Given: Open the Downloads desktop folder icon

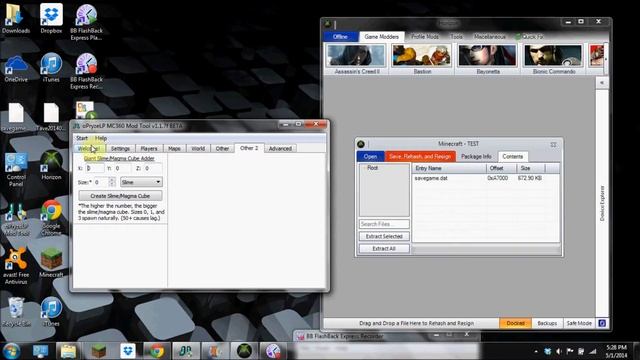Looking at the screenshot, I should click(16, 18).
